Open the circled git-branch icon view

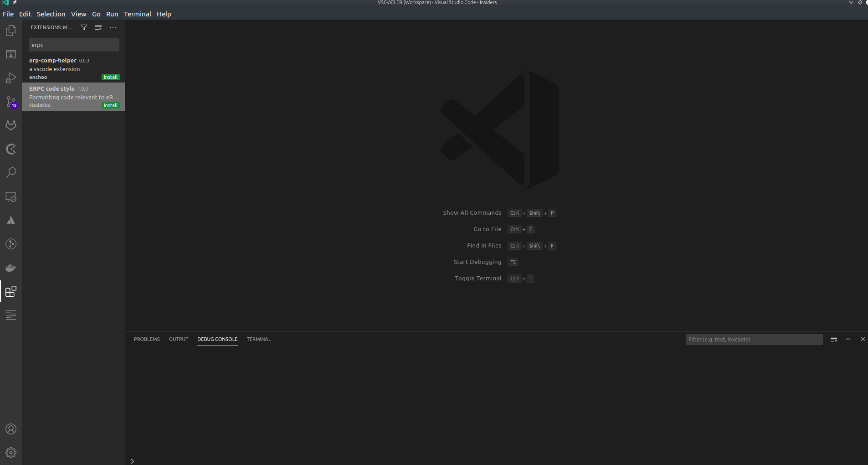tap(11, 244)
